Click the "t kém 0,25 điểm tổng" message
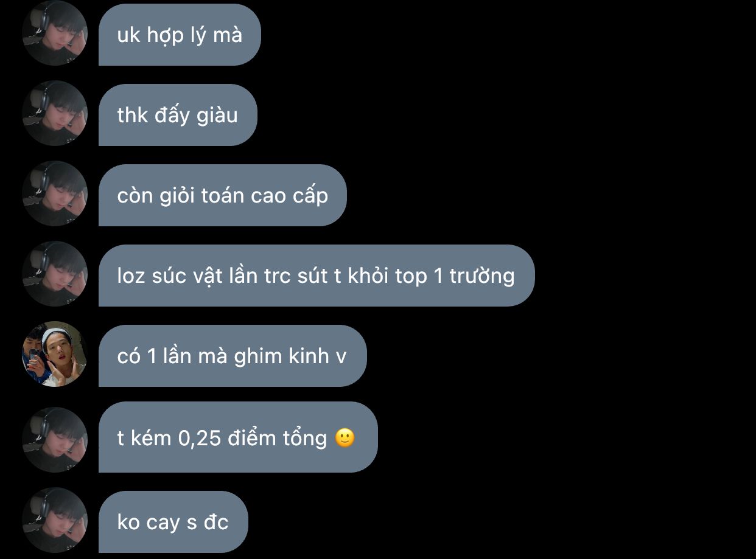This screenshot has height=559, width=756. click(x=238, y=437)
